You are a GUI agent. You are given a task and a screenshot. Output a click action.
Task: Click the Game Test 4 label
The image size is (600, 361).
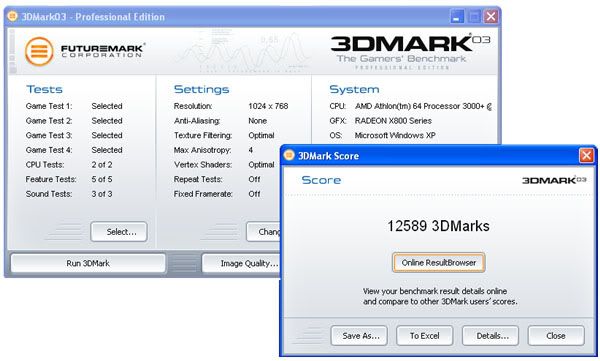(49, 150)
